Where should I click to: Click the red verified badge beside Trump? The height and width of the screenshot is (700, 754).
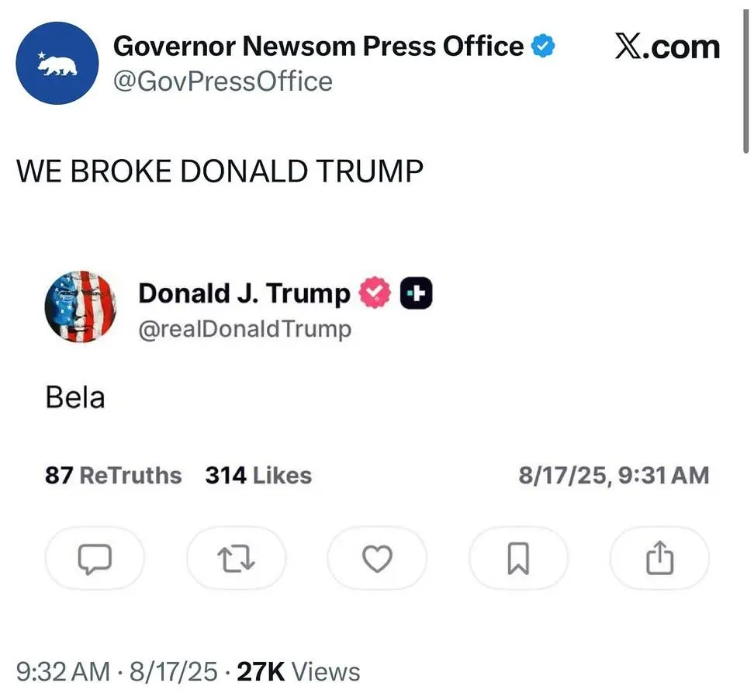(x=374, y=293)
